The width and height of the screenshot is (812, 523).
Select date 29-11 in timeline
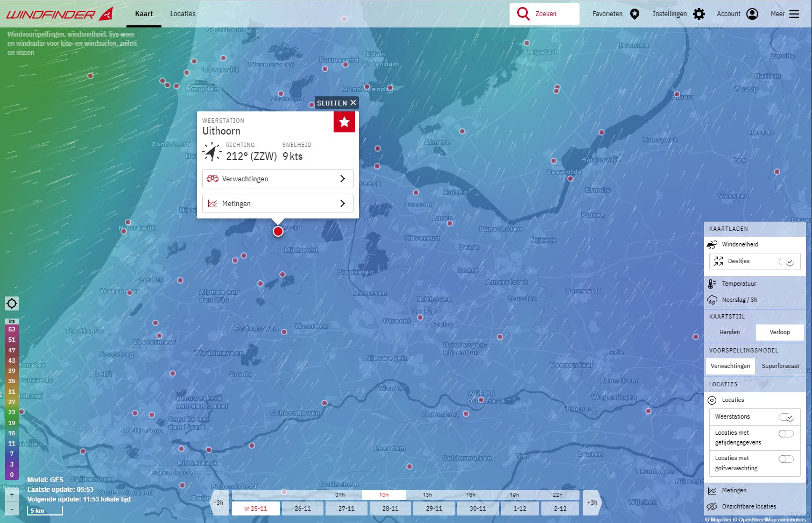coord(434,508)
